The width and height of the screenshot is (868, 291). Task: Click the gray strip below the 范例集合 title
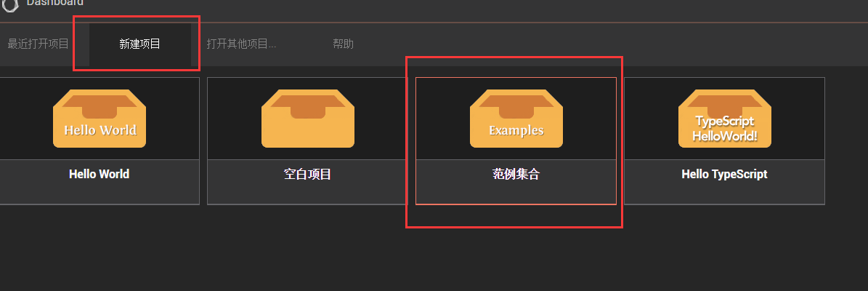click(516, 193)
